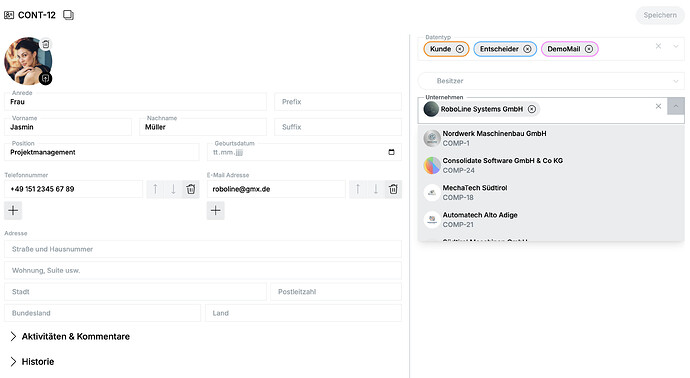Choose MechaTech Südtirol company option

coord(551,192)
